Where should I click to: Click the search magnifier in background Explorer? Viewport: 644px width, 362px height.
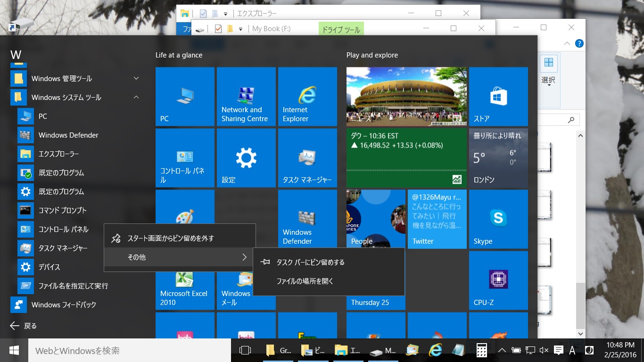(571, 120)
